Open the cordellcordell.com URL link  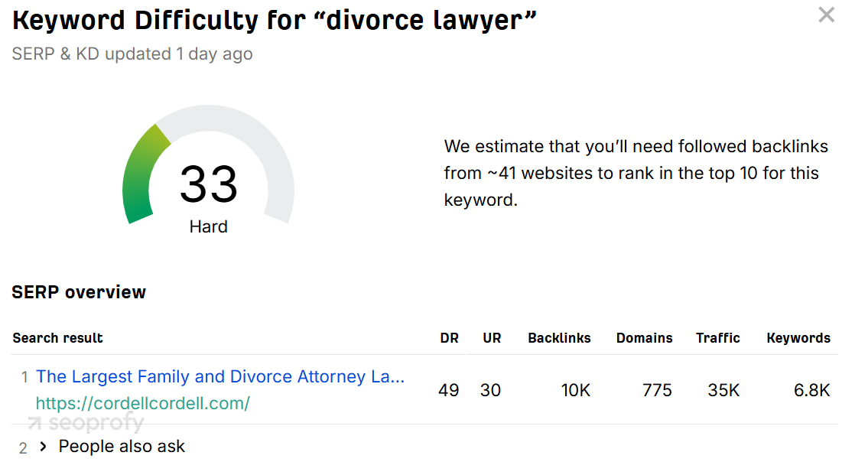coord(143,403)
